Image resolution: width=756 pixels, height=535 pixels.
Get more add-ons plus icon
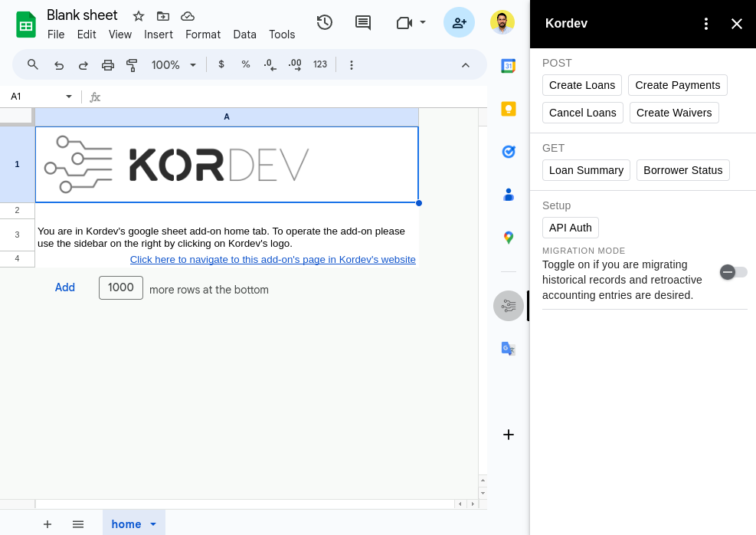click(508, 435)
